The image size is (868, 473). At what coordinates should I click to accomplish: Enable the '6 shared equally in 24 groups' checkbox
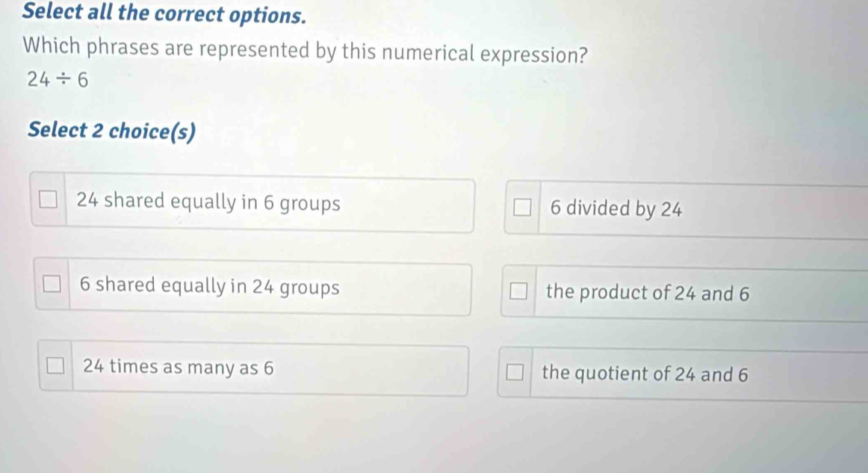tap(52, 285)
